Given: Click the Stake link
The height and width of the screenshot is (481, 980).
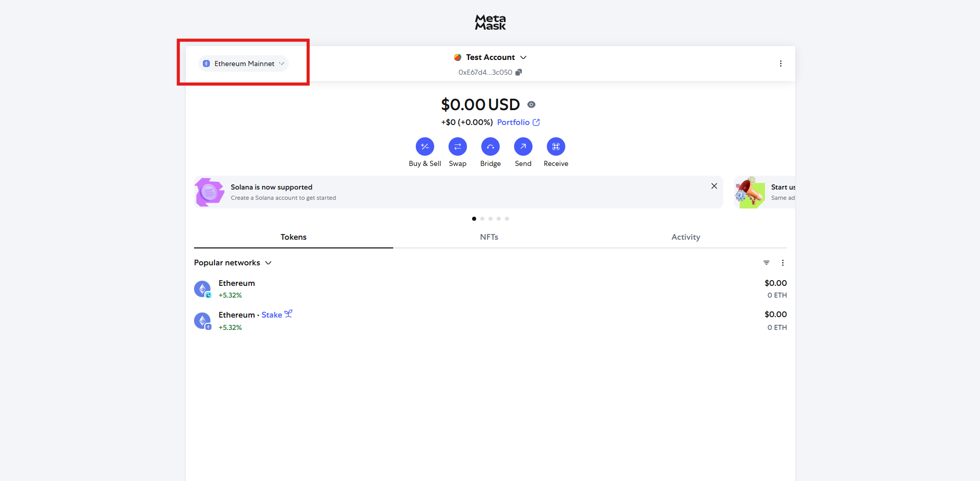Looking at the screenshot, I should [x=272, y=315].
